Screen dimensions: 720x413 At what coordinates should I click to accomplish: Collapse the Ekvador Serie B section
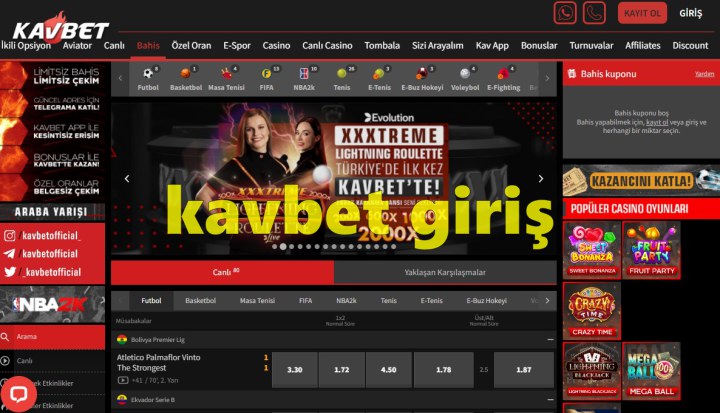click(551, 400)
